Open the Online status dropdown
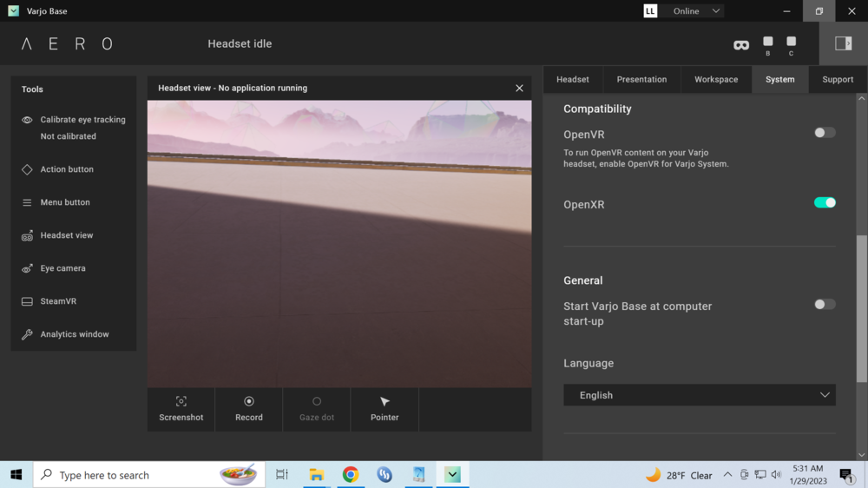Viewport: 868px width, 488px height. point(696,11)
